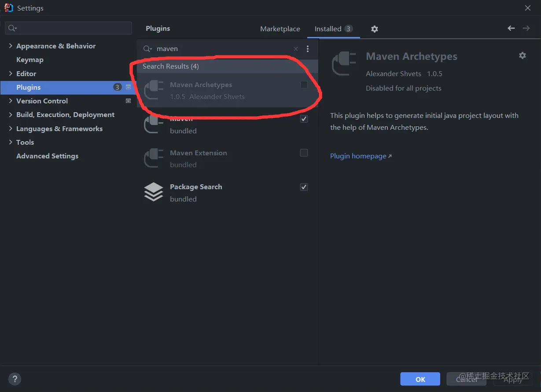Click the large Maven Archetypes detail icon
This screenshot has width=541, height=392.
coord(345,64)
